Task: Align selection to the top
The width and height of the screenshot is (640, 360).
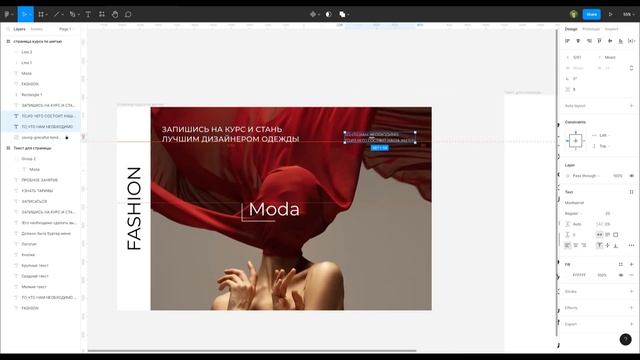Action: (x=599, y=41)
